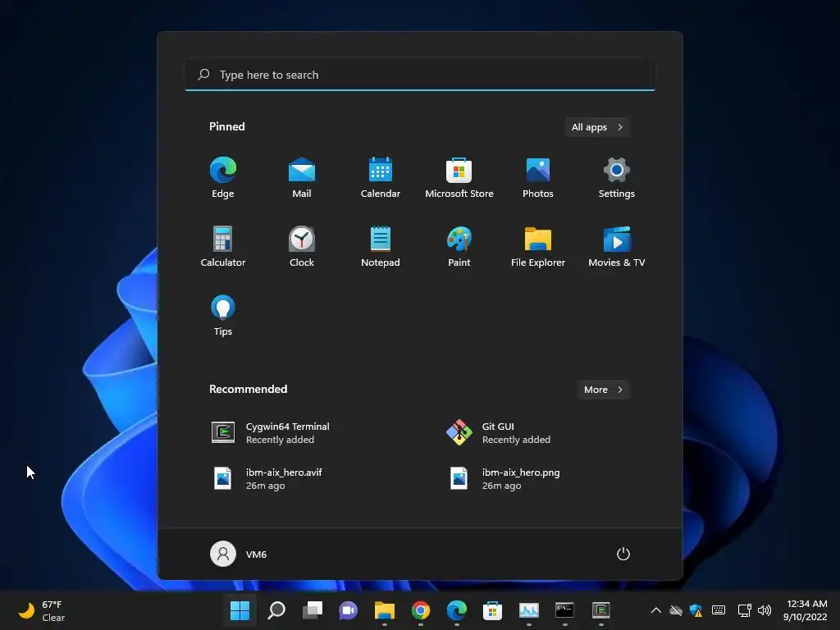Viewport: 840px width, 630px height.
Task: Show More recommended items
Action: coord(603,390)
